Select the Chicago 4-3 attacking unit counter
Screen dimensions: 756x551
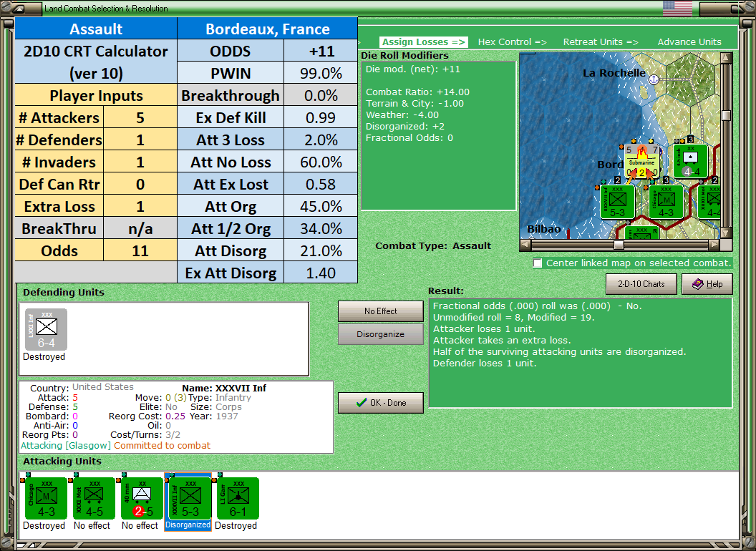coord(47,498)
